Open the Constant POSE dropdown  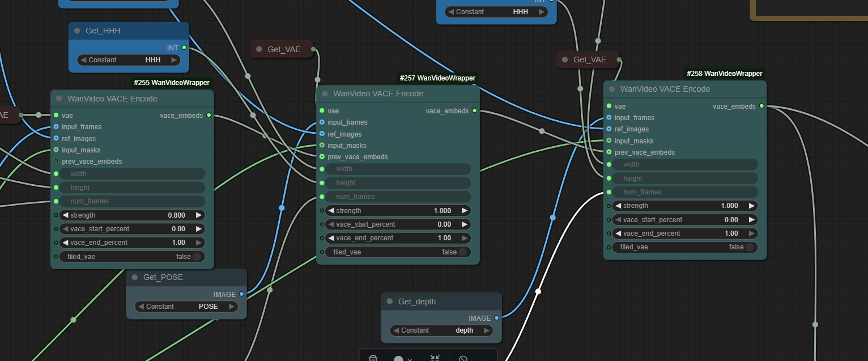pos(186,307)
